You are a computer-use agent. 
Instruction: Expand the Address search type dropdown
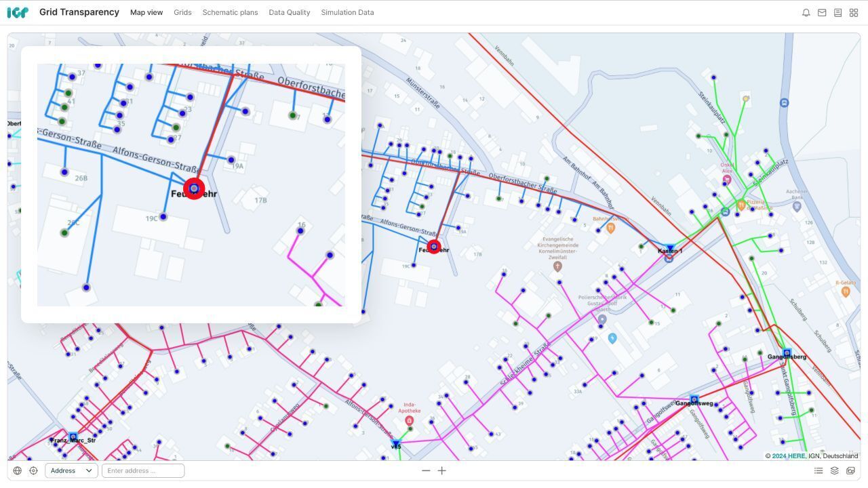pyautogui.click(x=71, y=470)
